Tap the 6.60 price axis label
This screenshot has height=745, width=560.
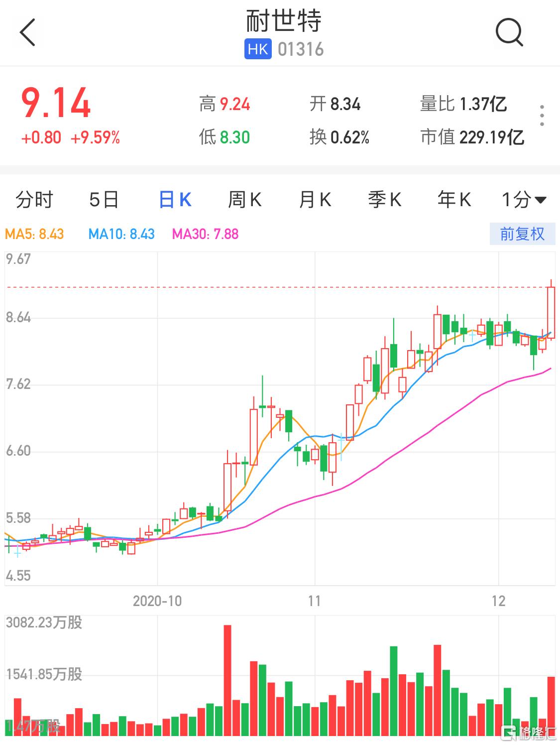click(x=18, y=451)
